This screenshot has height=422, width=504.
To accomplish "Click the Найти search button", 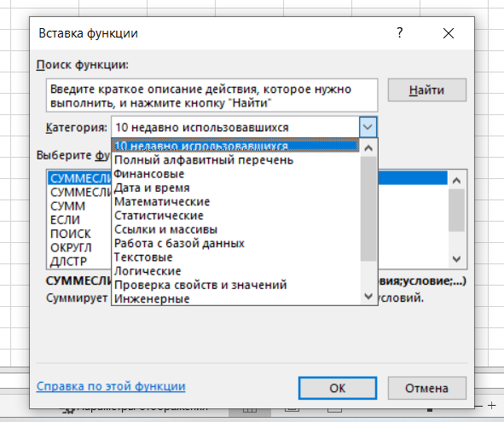I will (x=427, y=90).
